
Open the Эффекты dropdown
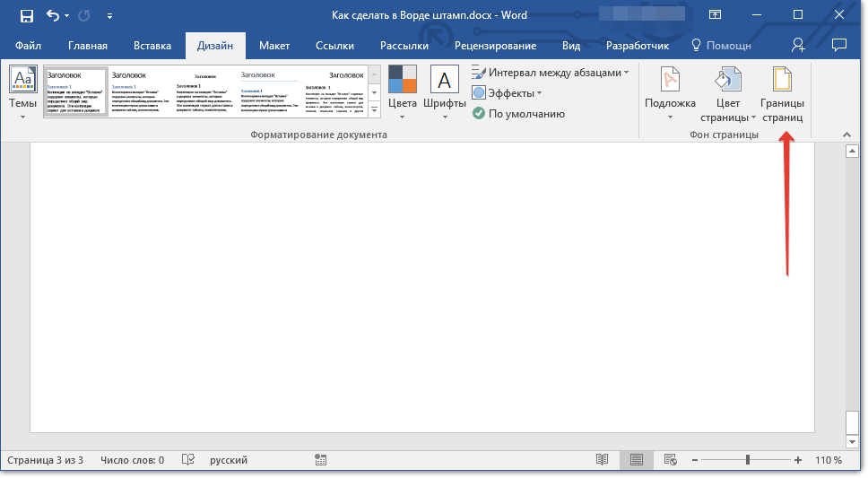pos(508,93)
